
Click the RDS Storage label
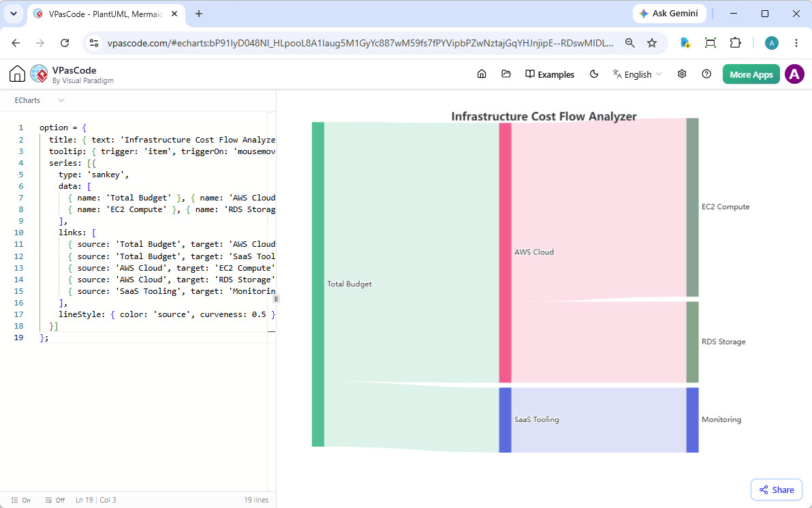tap(723, 342)
